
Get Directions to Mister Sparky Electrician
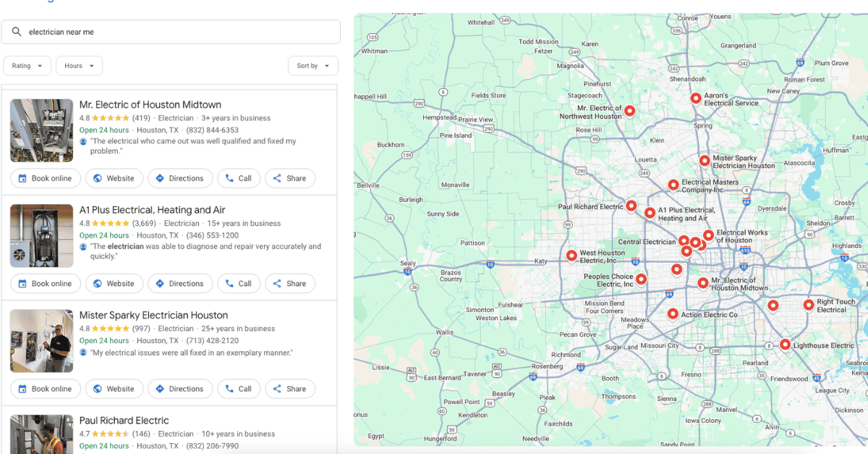point(180,389)
